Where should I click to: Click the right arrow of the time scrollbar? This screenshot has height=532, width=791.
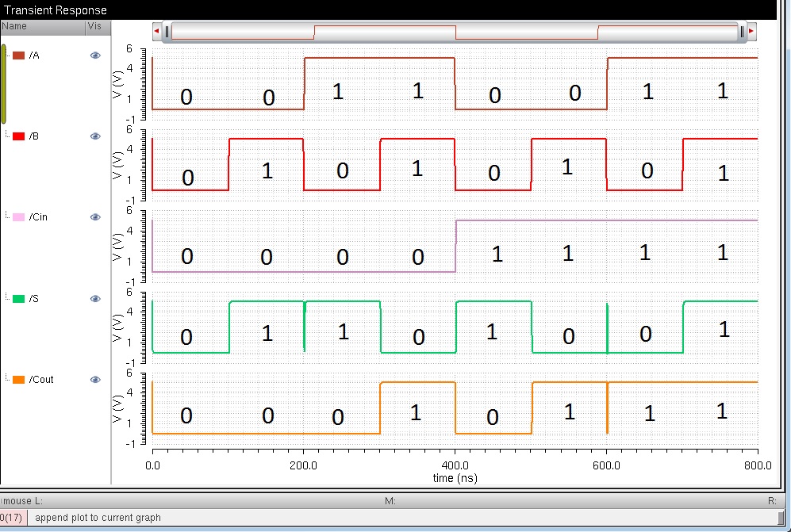[x=751, y=31]
